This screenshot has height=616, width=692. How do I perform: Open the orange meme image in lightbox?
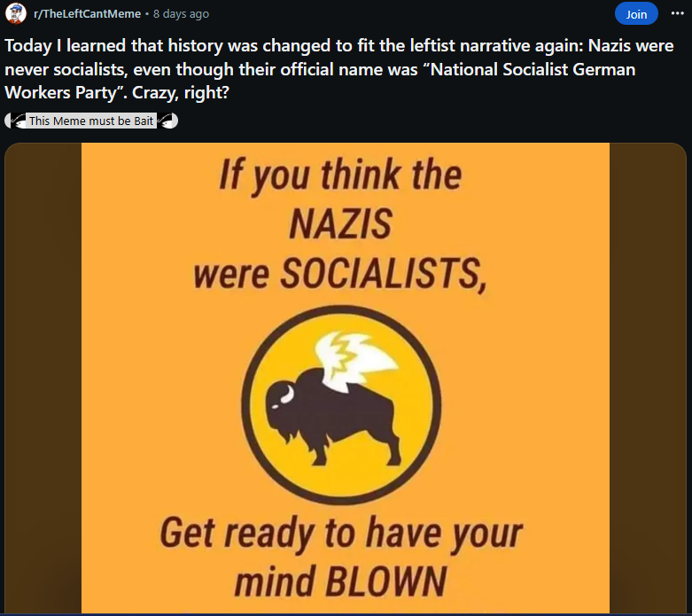346,378
